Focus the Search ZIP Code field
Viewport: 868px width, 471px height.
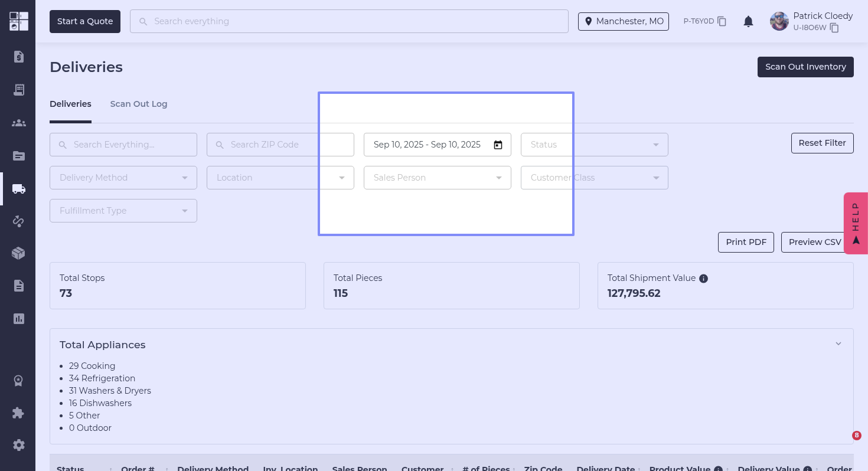(x=280, y=145)
